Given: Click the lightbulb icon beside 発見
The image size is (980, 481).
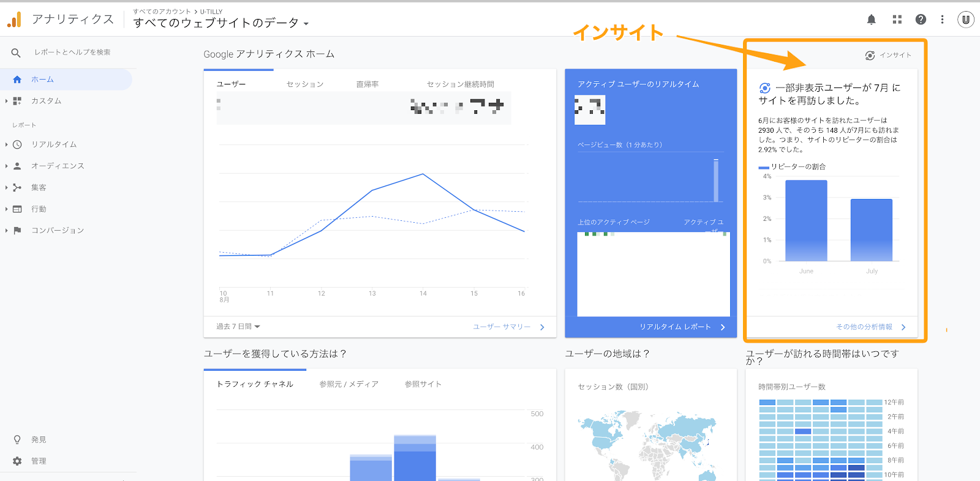Looking at the screenshot, I should tap(17, 439).
